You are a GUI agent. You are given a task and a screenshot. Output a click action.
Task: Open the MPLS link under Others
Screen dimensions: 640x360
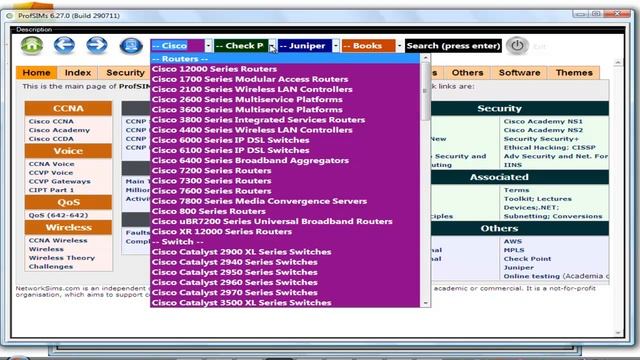[514, 250]
